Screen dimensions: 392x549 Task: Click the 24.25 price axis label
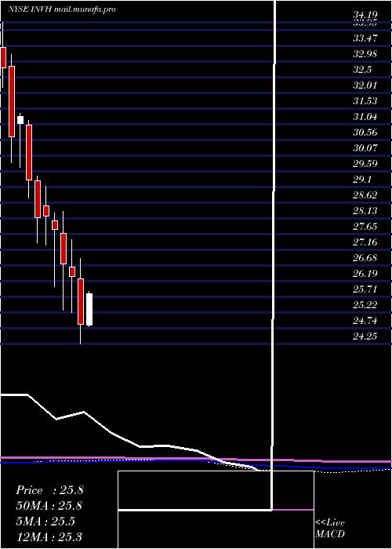(x=365, y=336)
